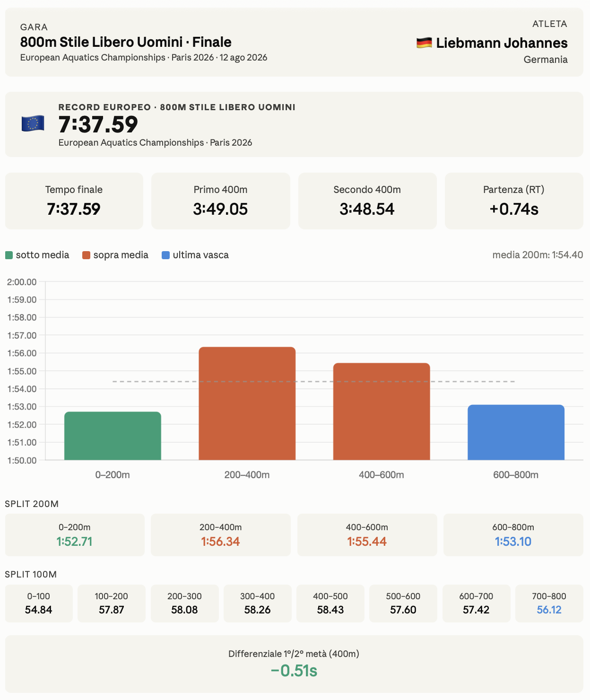Click the 400–600m split value 1:55.44
This screenshot has width=590, height=700.
pyautogui.click(x=367, y=542)
